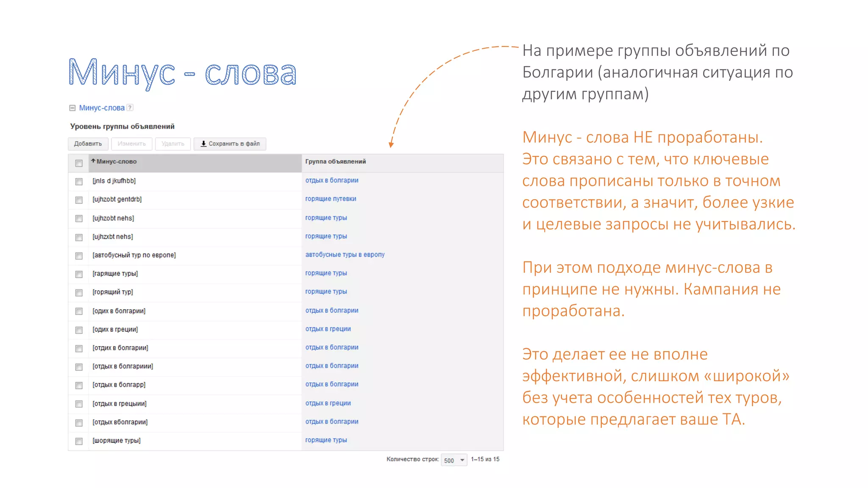Viewport: 868px width, 488px height.
Task: Click the Добавить button
Action: (x=88, y=144)
